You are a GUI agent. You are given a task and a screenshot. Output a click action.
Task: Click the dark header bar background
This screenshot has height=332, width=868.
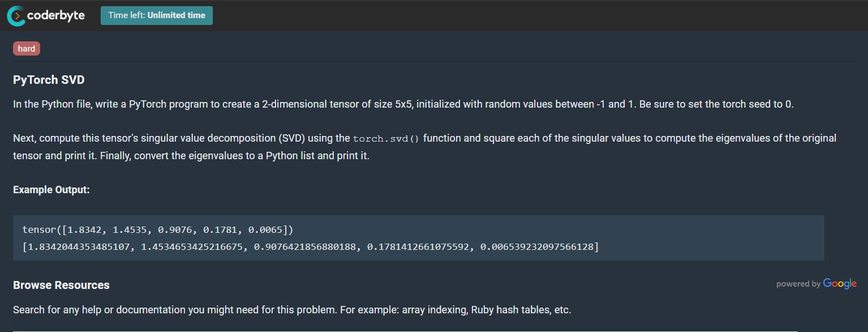point(509,15)
